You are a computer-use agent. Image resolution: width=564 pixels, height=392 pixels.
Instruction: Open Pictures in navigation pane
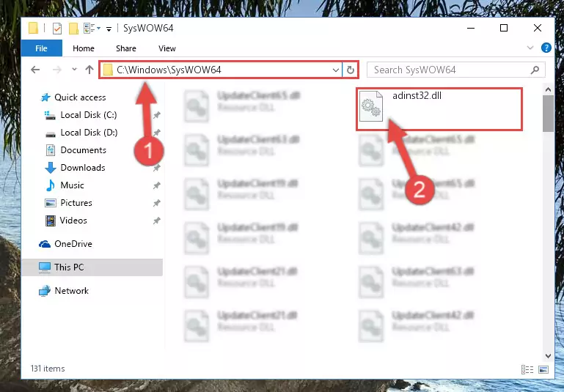point(76,203)
